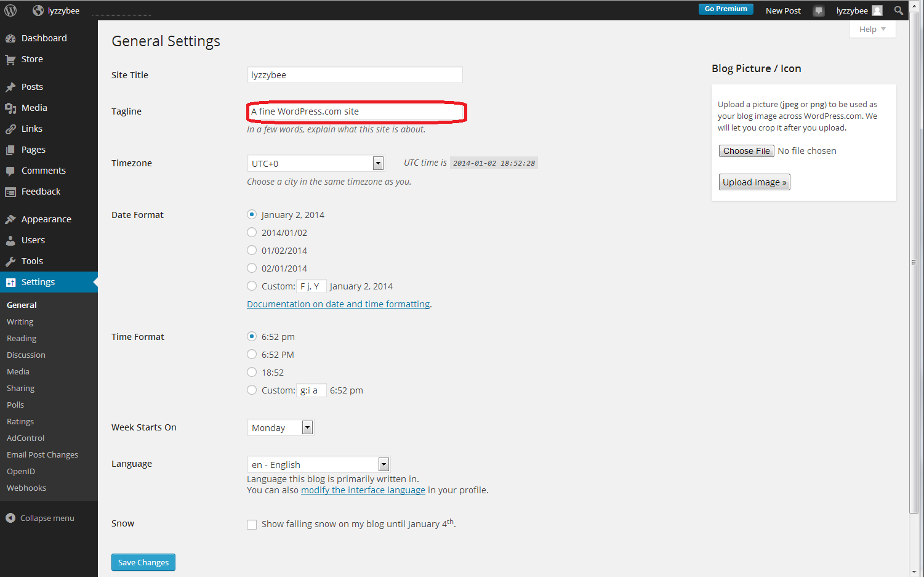Click the Posts pushpin icon
Screen dimensions: 924x577
(10, 87)
